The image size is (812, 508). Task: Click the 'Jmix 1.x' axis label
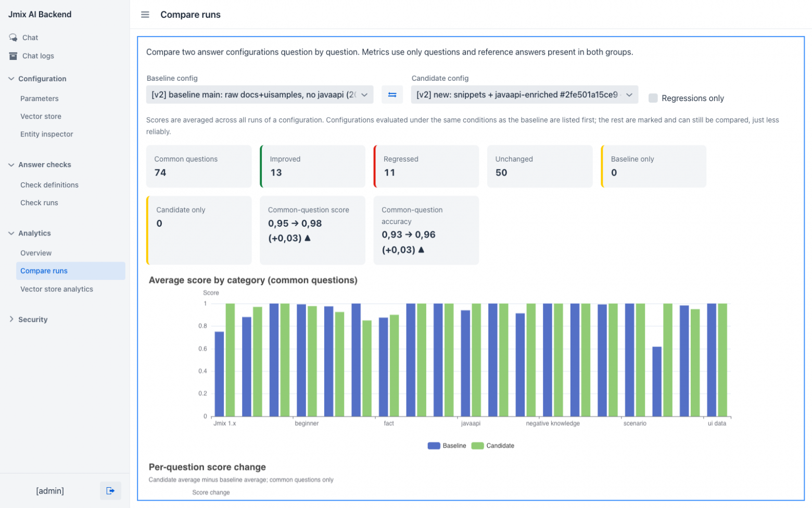[x=225, y=424]
